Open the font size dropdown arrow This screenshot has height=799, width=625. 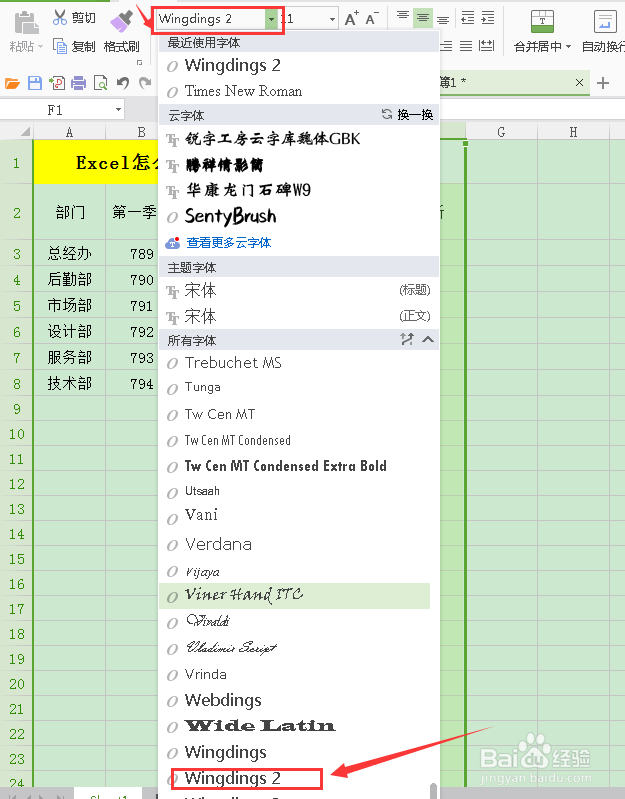point(332,19)
